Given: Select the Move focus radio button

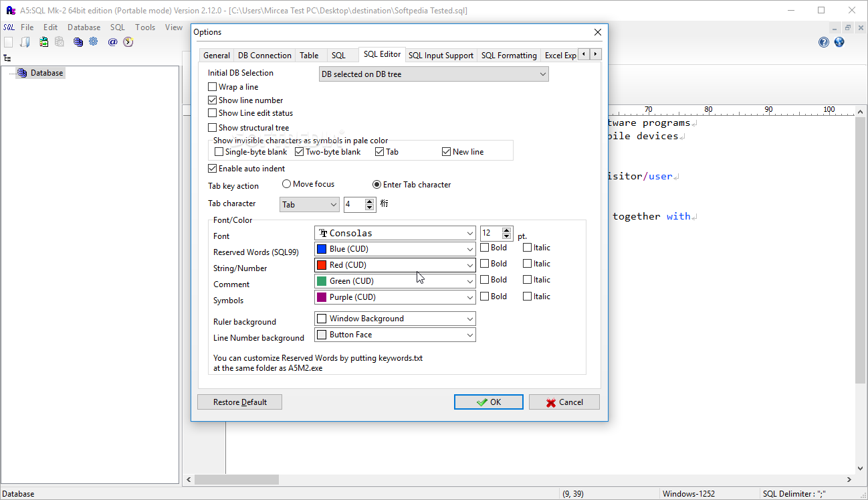Looking at the screenshot, I should click(x=286, y=184).
